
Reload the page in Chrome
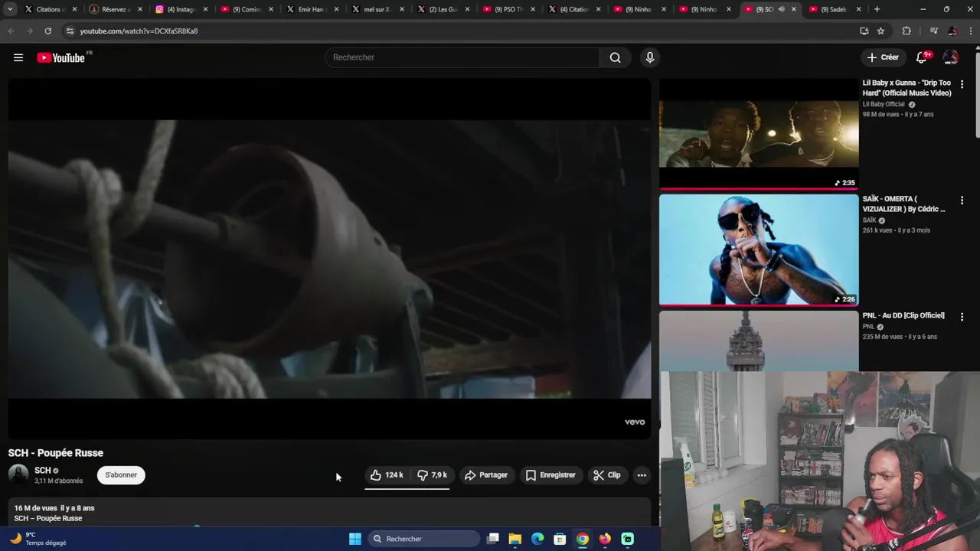point(47,31)
